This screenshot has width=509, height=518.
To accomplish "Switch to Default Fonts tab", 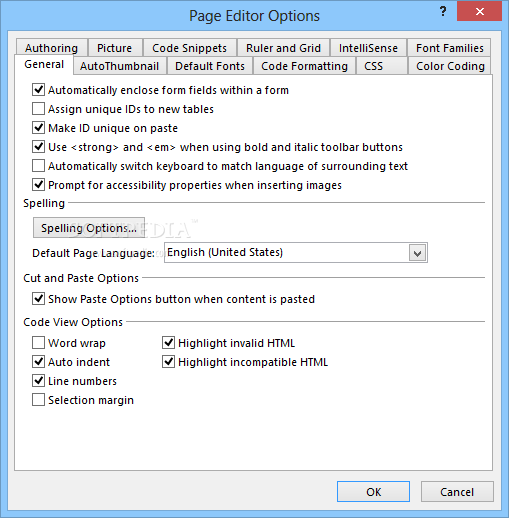I will pos(210,66).
